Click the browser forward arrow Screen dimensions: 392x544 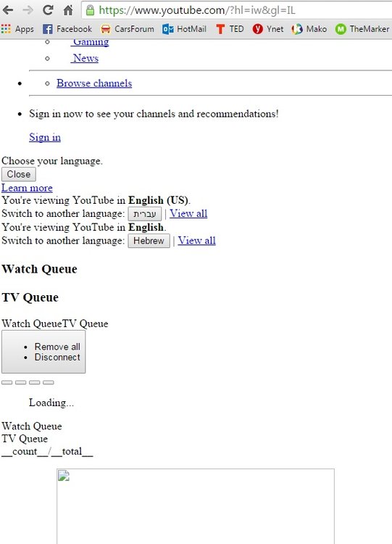point(28,10)
